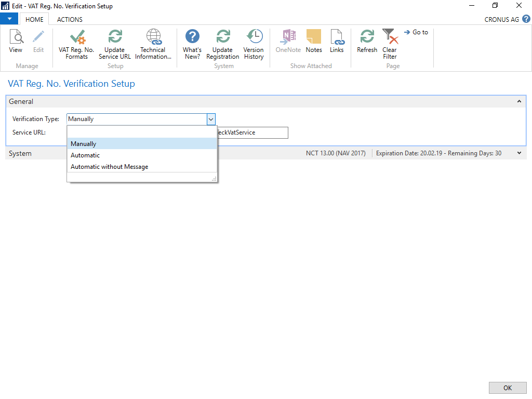Open the View action in Manage group
Viewport: 532px width, 399px height.
(16, 41)
